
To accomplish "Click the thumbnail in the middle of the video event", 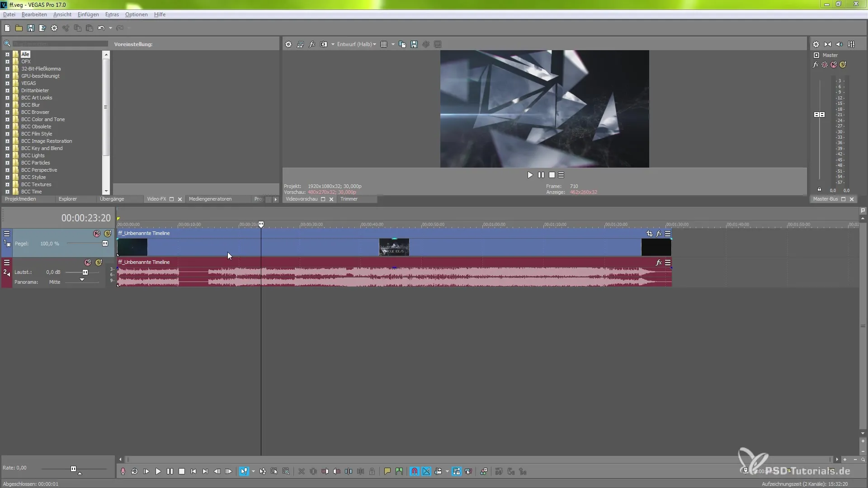I will (x=394, y=247).
